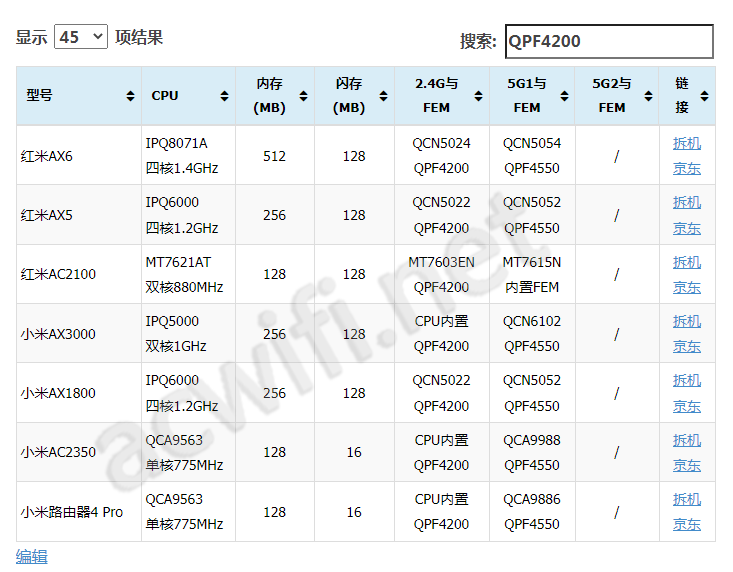
Task: Open 拆机 link for 小米AC2350
Action: click(687, 440)
